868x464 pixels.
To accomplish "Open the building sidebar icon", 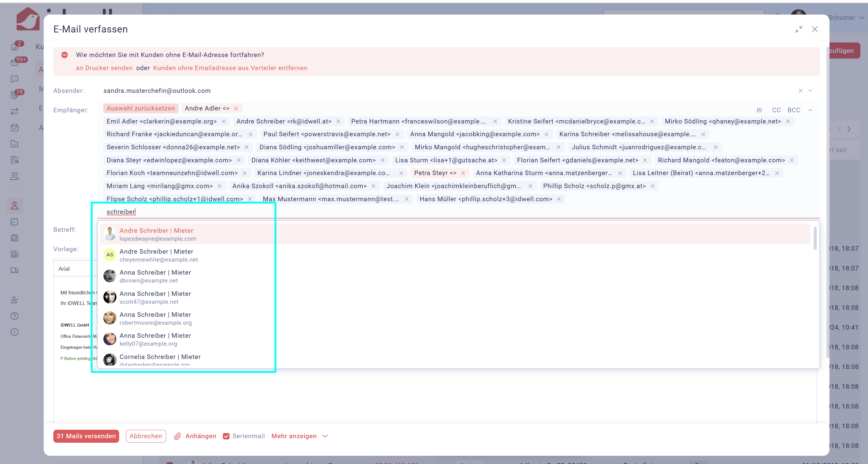I will 15,254.
